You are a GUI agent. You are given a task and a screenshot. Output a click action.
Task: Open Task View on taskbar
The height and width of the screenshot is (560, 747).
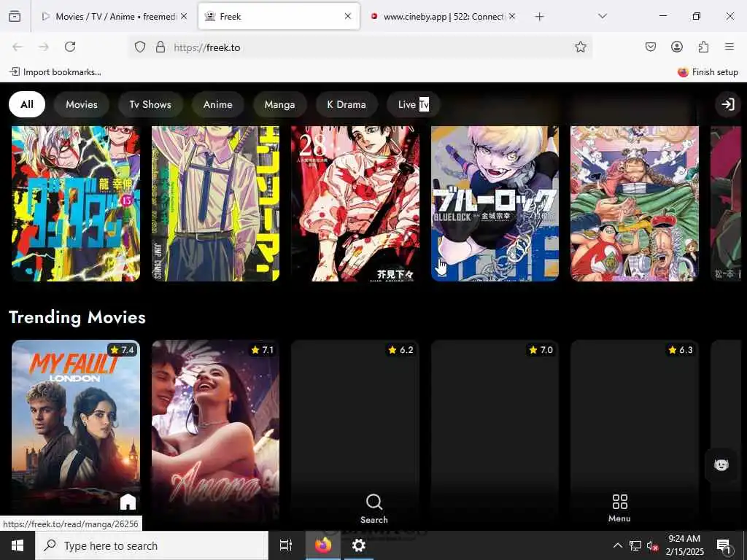(x=286, y=545)
